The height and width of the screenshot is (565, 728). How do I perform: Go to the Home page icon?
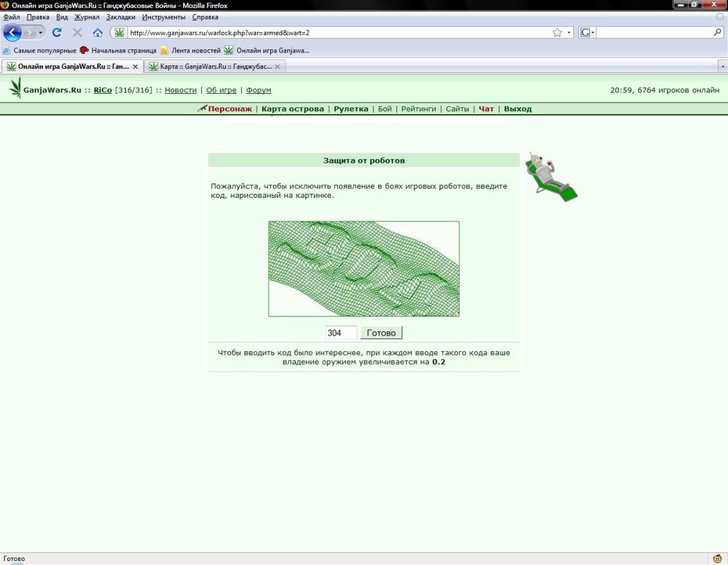(x=98, y=33)
